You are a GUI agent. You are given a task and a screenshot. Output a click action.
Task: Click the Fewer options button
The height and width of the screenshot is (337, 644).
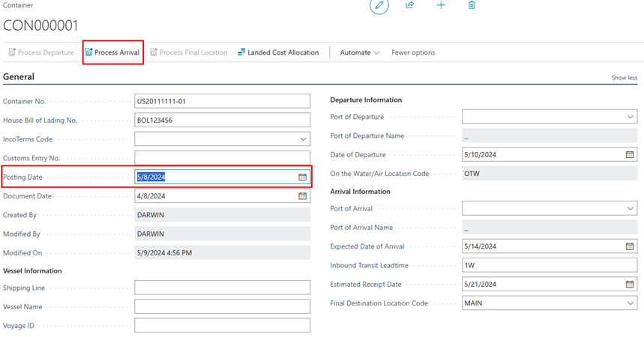click(x=413, y=52)
